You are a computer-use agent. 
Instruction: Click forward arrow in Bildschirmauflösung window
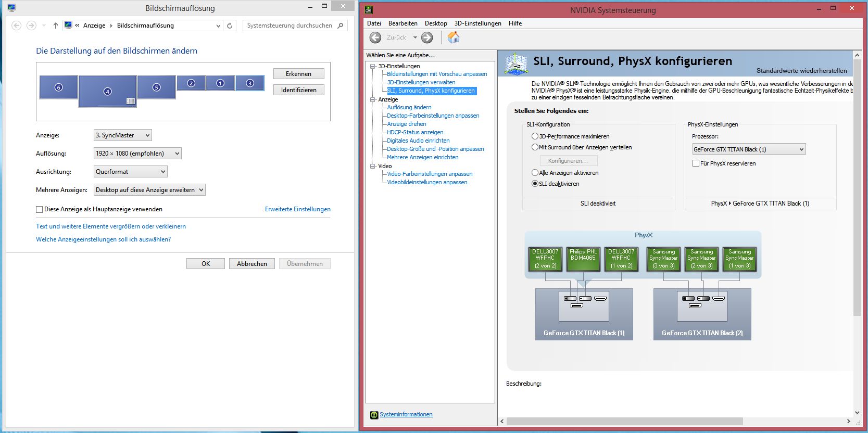[31, 26]
